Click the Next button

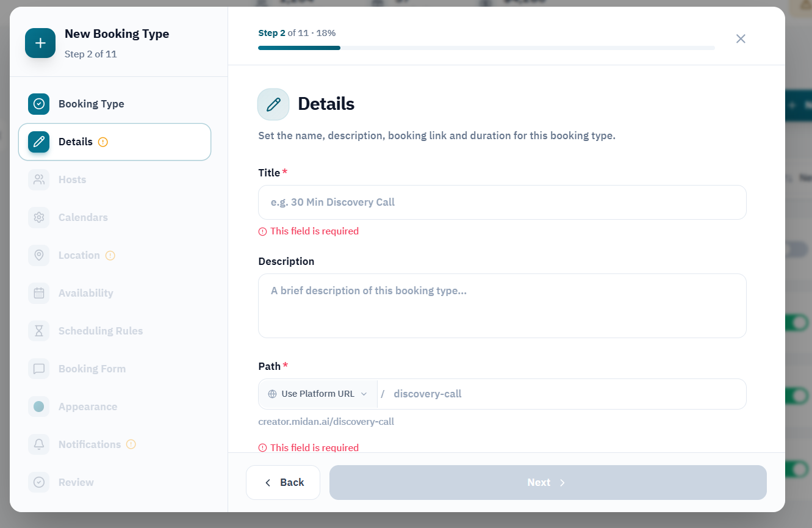[x=548, y=482]
